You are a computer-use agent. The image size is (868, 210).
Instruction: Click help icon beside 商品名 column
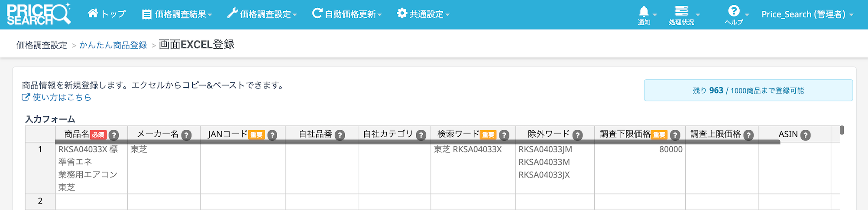[x=114, y=135]
